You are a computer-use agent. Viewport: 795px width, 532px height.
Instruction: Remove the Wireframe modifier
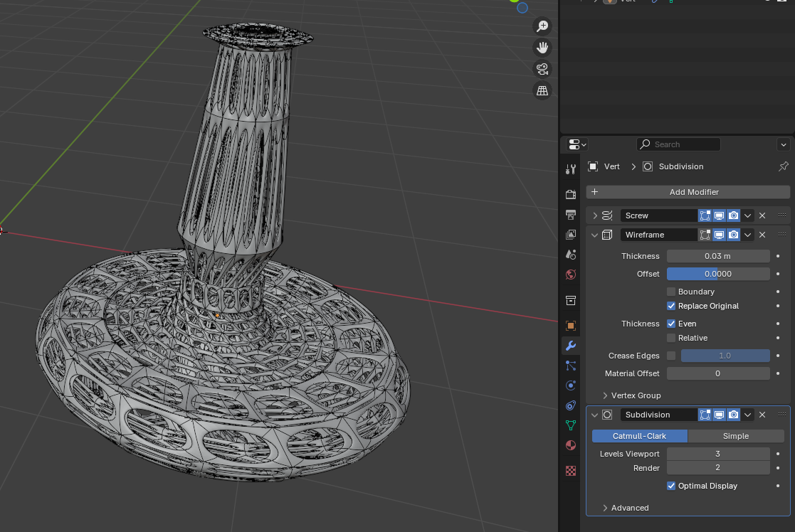(762, 235)
